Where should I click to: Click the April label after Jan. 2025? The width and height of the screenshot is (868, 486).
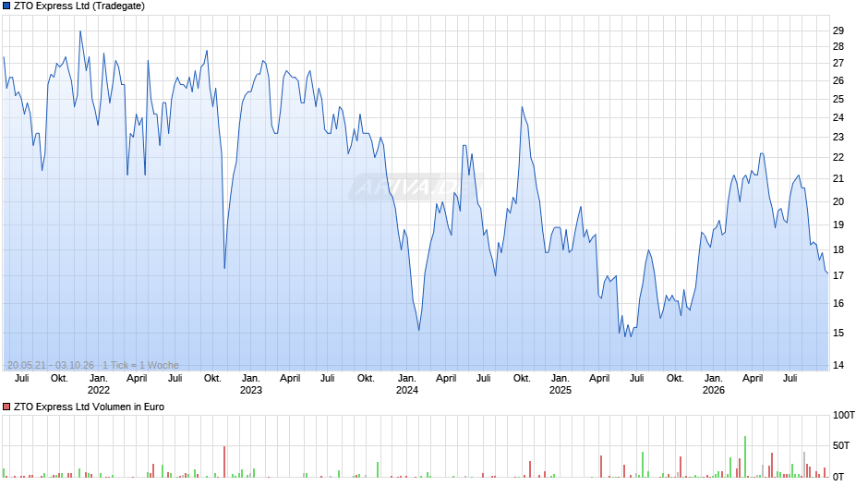599,378
